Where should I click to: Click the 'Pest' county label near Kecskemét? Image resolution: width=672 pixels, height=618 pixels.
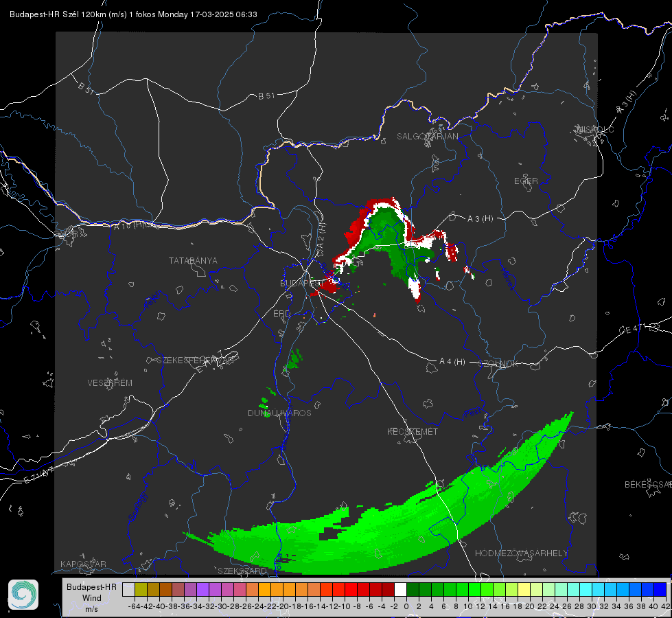pyautogui.click(x=472, y=413)
